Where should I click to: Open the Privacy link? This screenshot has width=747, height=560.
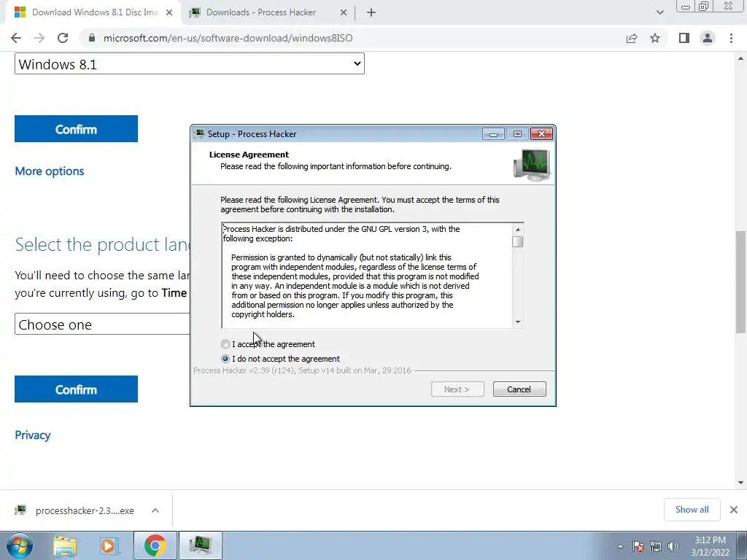[32, 435]
